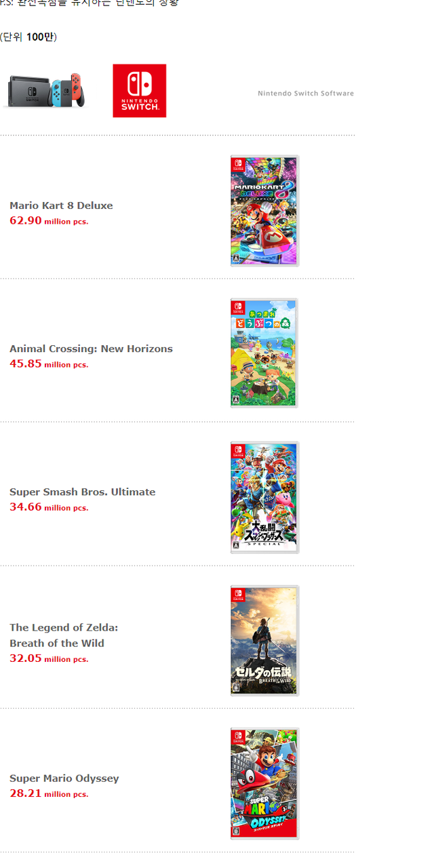This screenshot has width=434, height=868.
Task: Click the Animal Crossing: New Horizons title
Action: (91, 349)
